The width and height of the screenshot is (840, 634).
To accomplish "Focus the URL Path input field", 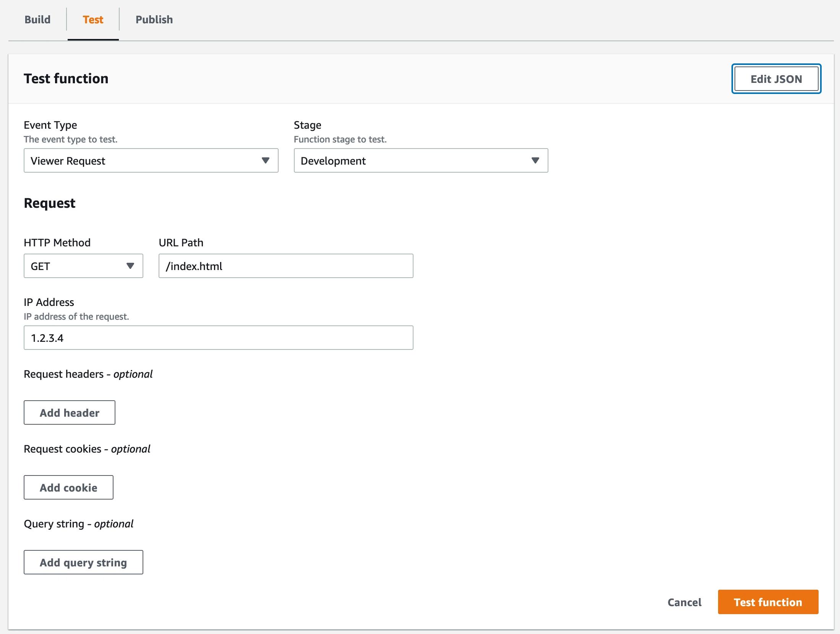I will tap(285, 266).
